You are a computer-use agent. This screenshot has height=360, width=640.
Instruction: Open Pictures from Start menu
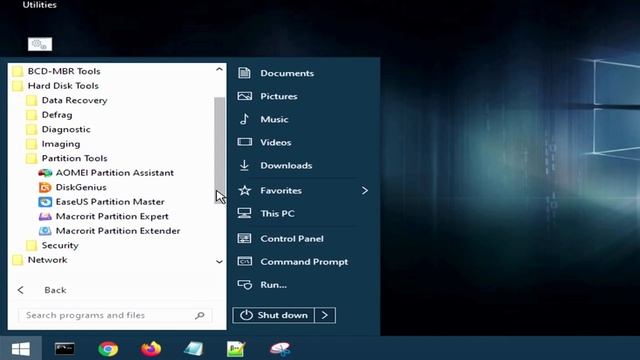tap(279, 96)
